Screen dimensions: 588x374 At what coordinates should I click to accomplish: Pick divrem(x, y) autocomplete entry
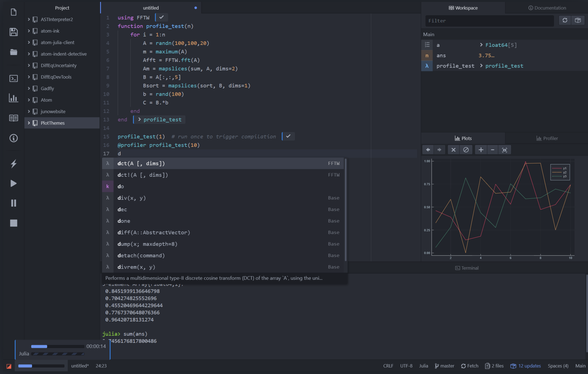click(223, 267)
